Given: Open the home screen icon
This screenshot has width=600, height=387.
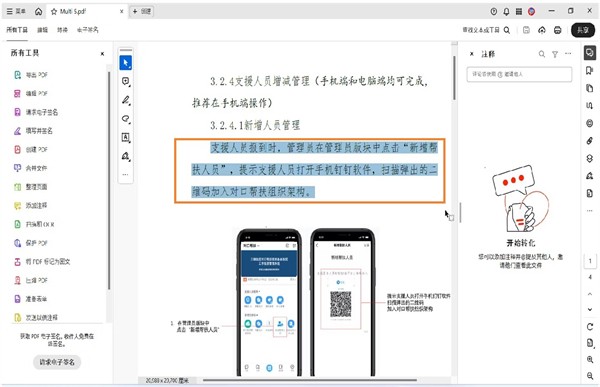Looking at the screenshot, I should coord(38,11).
